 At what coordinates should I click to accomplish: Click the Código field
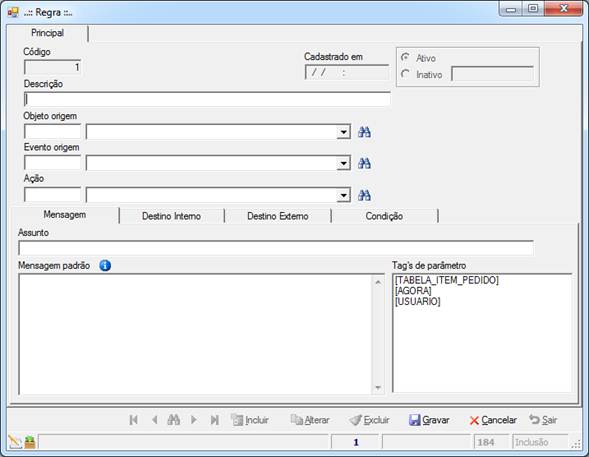pyautogui.click(x=53, y=67)
